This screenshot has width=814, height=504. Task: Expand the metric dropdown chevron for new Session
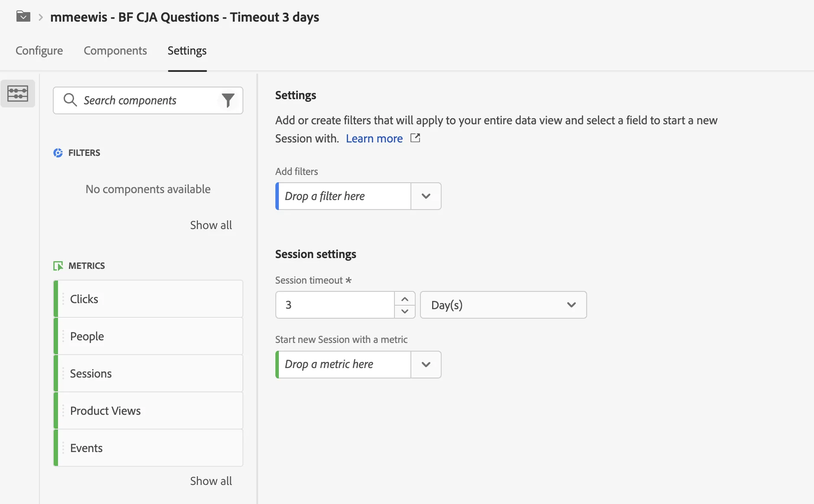pos(426,365)
